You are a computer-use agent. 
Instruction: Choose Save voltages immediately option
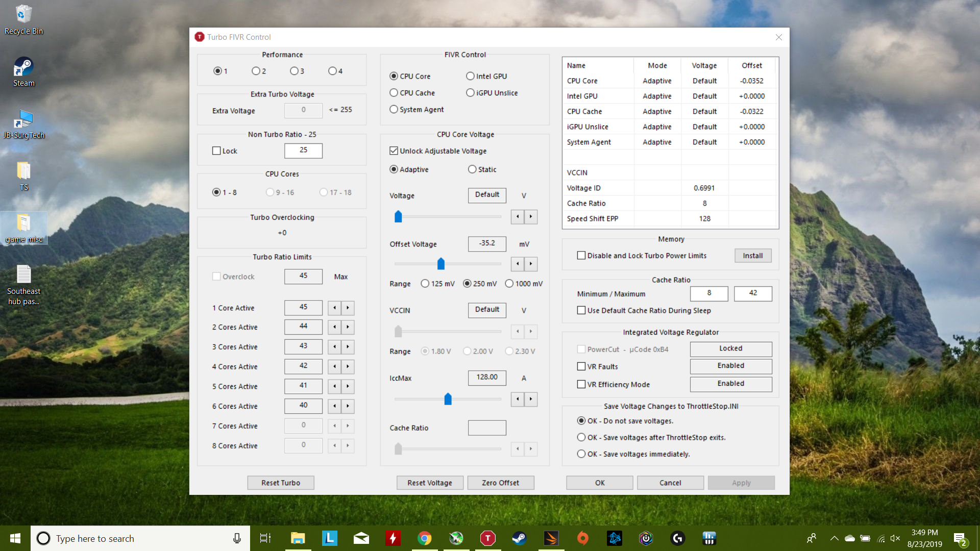click(x=633, y=454)
